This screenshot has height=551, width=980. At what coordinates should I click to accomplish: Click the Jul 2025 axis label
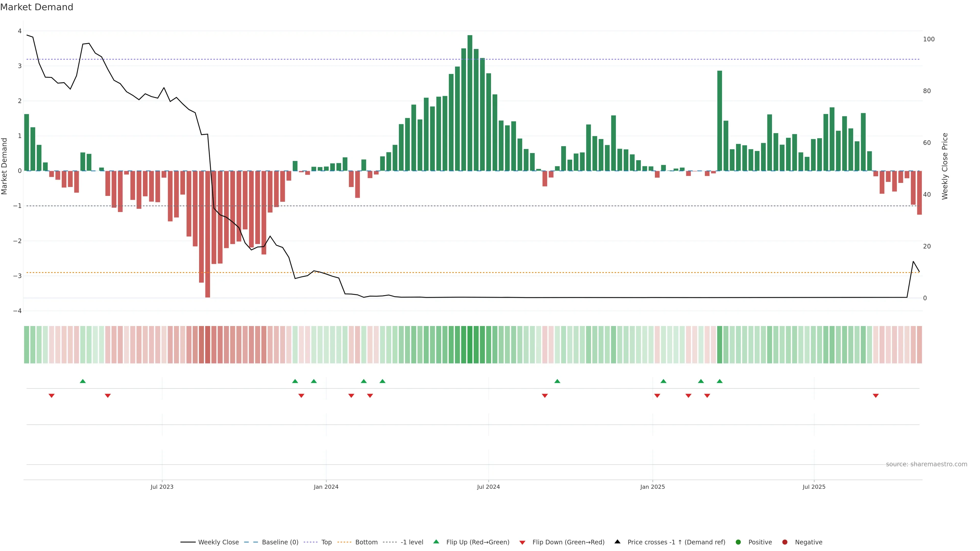click(x=814, y=487)
